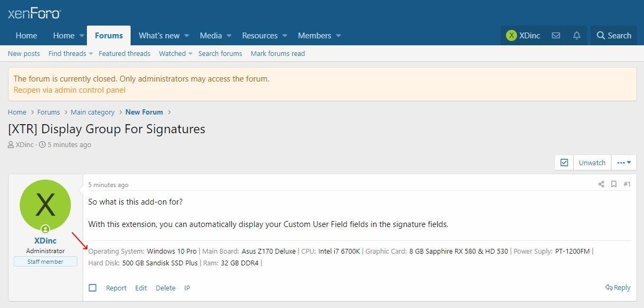Switch to the Forums tab
This screenshot has height=308, width=644.
point(109,36)
